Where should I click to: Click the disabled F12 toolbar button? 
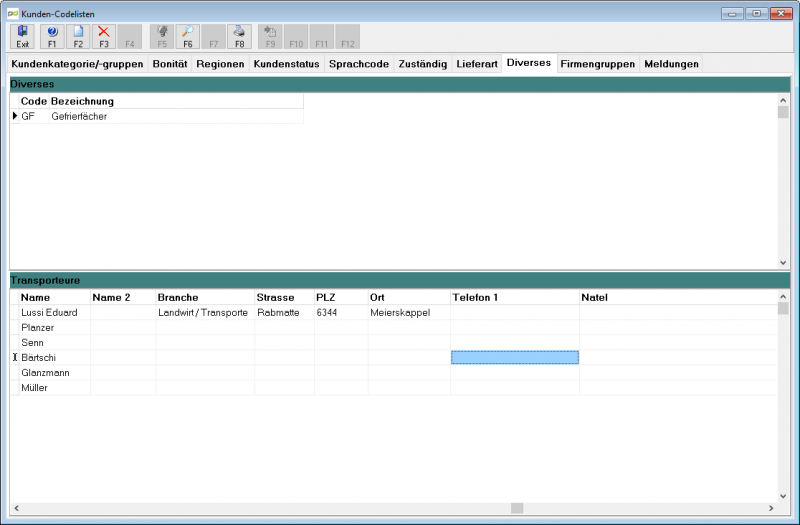coord(348,37)
